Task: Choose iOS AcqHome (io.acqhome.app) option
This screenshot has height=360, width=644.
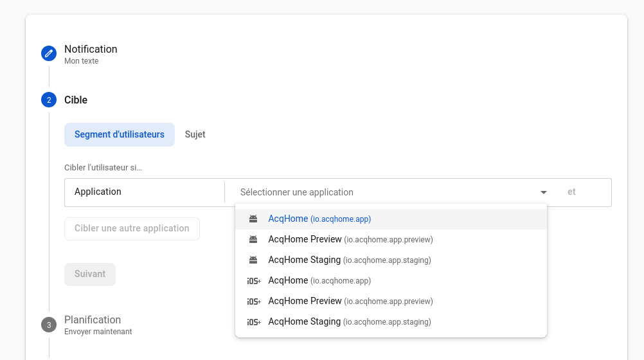Action: [x=391, y=281]
